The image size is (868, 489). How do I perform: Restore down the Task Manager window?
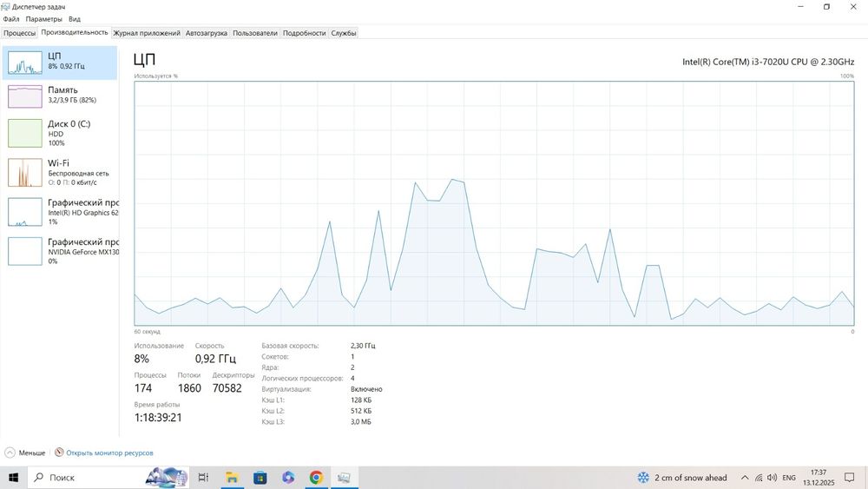826,7
